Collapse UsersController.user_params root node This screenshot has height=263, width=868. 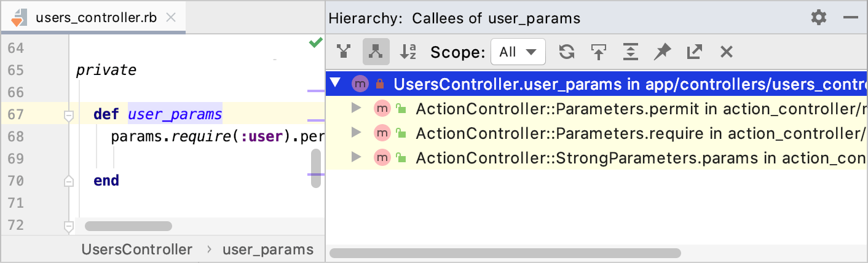[335, 84]
